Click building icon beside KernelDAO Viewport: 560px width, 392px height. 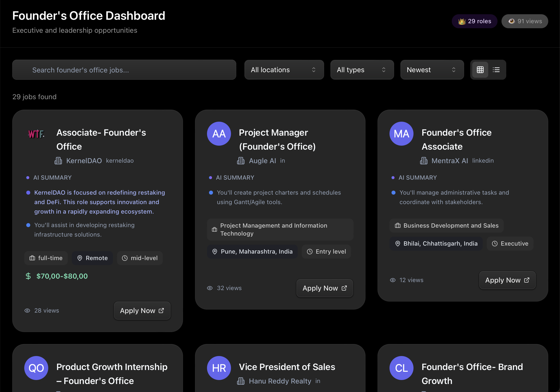click(x=58, y=161)
